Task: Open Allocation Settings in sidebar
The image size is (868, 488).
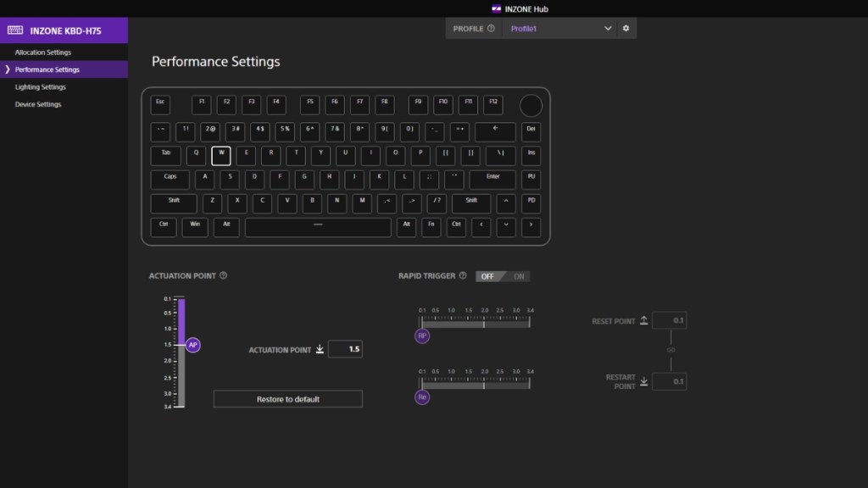Action: [43, 53]
